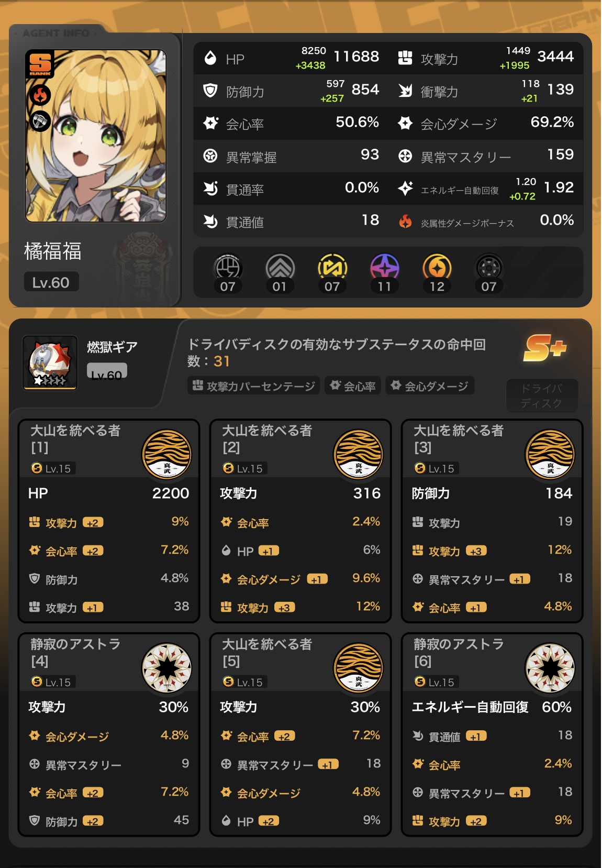Select disc slot 5 攻撃力 30% card
602x868 pixels.
click(300, 734)
